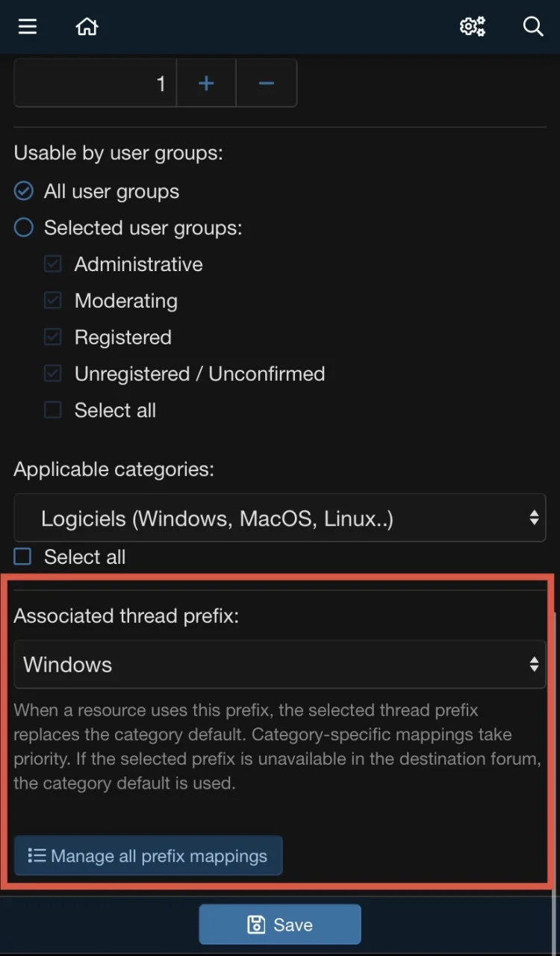The image size is (560, 956).
Task: Click Manage all prefix mappings button
Action: (x=148, y=855)
